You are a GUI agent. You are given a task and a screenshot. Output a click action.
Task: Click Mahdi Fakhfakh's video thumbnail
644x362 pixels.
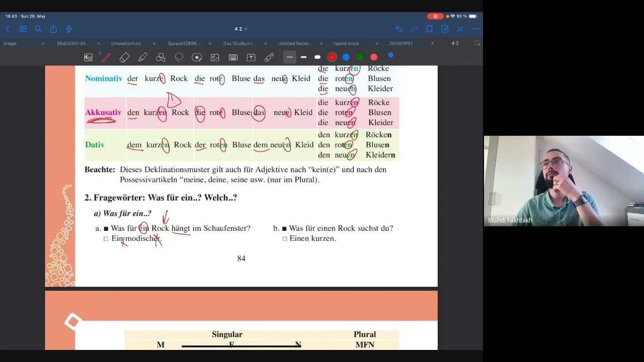click(x=563, y=181)
